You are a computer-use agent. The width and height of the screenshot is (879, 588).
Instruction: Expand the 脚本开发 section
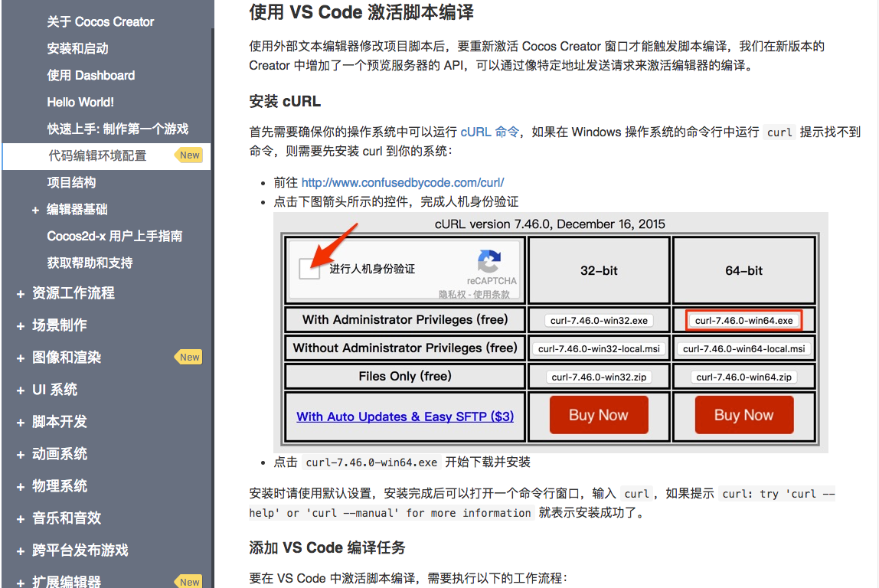point(21,422)
